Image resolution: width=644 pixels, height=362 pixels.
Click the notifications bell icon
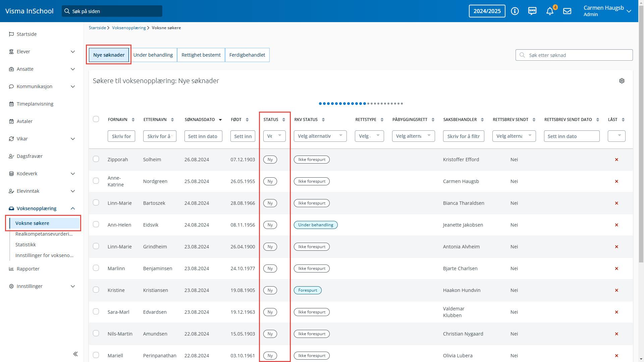tap(550, 11)
